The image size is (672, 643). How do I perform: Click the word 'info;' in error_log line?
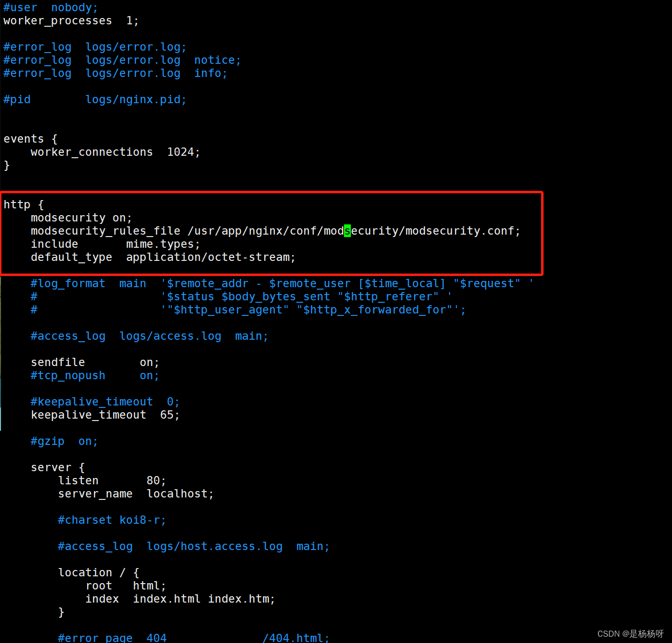point(211,73)
